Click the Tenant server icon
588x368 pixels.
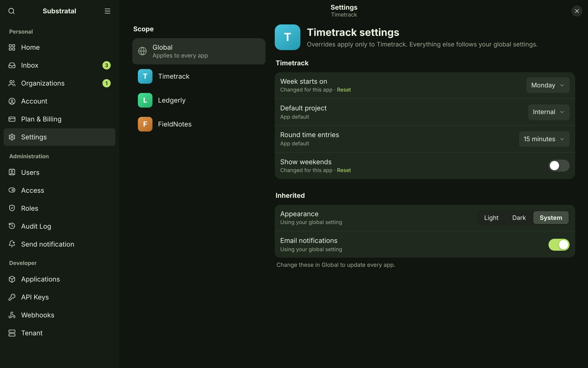12,333
